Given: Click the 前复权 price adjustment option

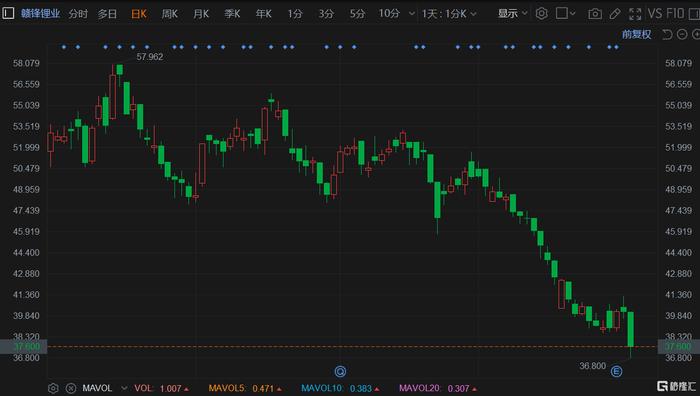Looking at the screenshot, I should [x=637, y=34].
